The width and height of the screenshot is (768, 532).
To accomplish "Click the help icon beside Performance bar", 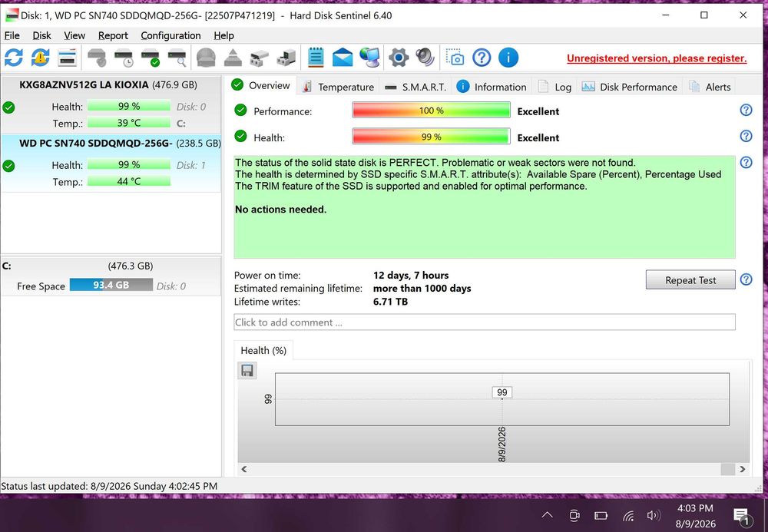I will tap(746, 110).
